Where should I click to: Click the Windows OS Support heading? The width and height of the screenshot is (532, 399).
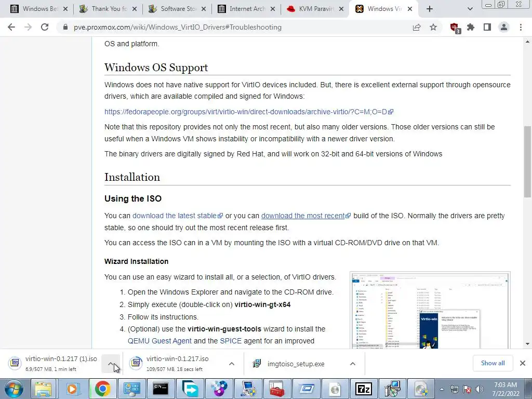tap(156, 68)
